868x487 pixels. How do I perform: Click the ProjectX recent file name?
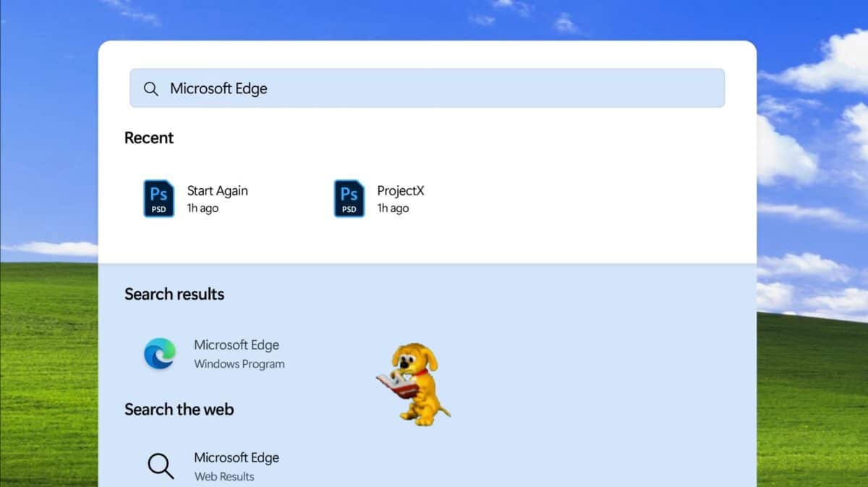(x=401, y=190)
